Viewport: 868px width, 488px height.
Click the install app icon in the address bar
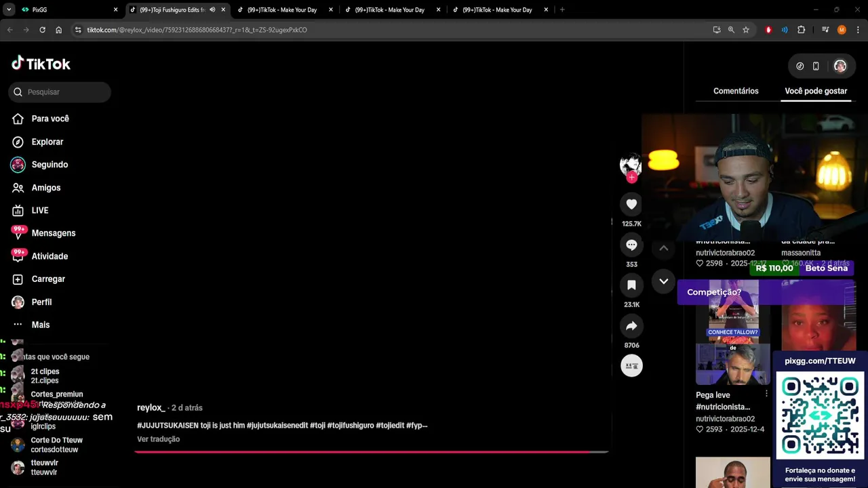tap(717, 30)
